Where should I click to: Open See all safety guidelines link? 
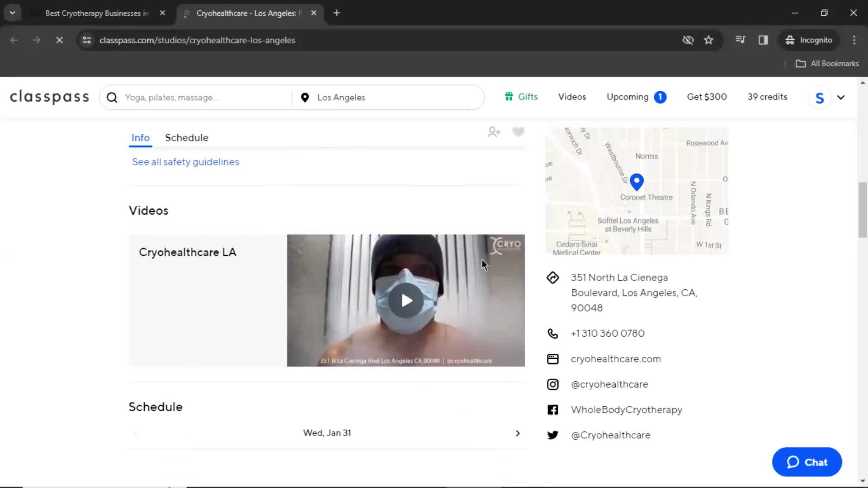click(x=185, y=162)
